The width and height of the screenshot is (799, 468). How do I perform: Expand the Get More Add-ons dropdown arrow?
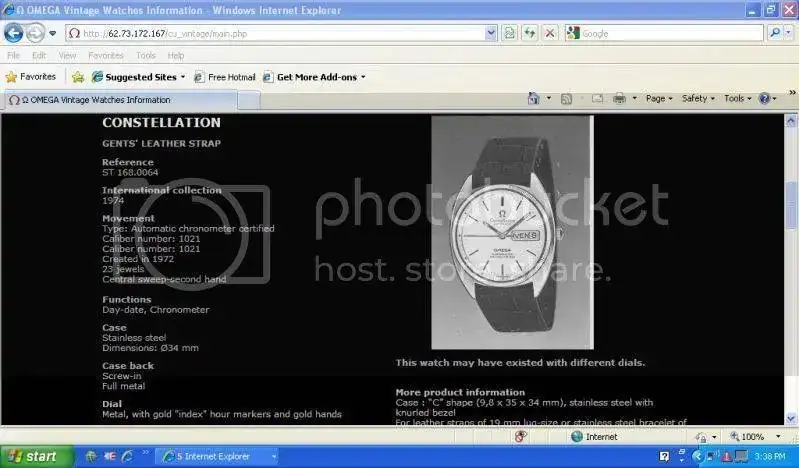[363, 77]
